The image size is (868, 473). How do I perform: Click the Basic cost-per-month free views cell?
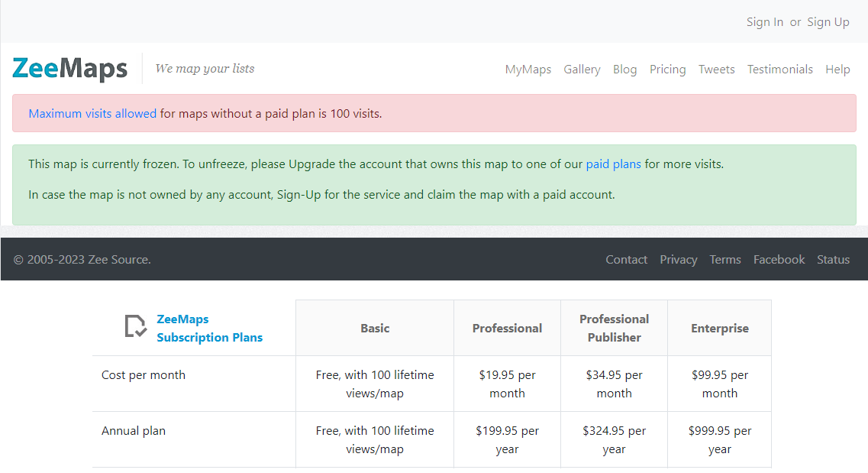pyautogui.click(x=375, y=384)
